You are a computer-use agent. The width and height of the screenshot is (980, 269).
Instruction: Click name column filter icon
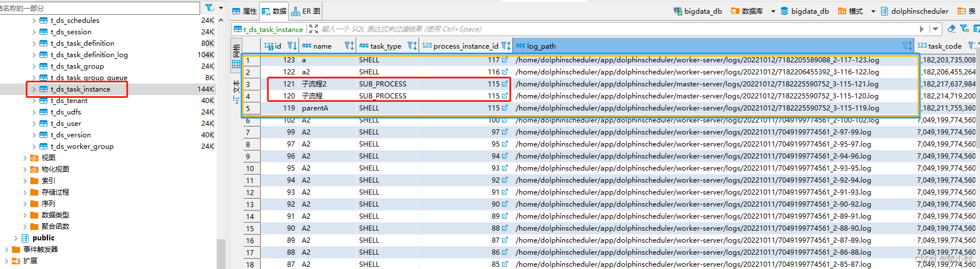click(x=348, y=46)
